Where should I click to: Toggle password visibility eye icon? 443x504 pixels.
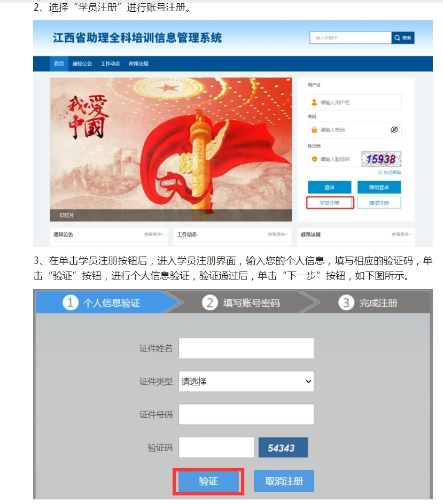click(394, 129)
